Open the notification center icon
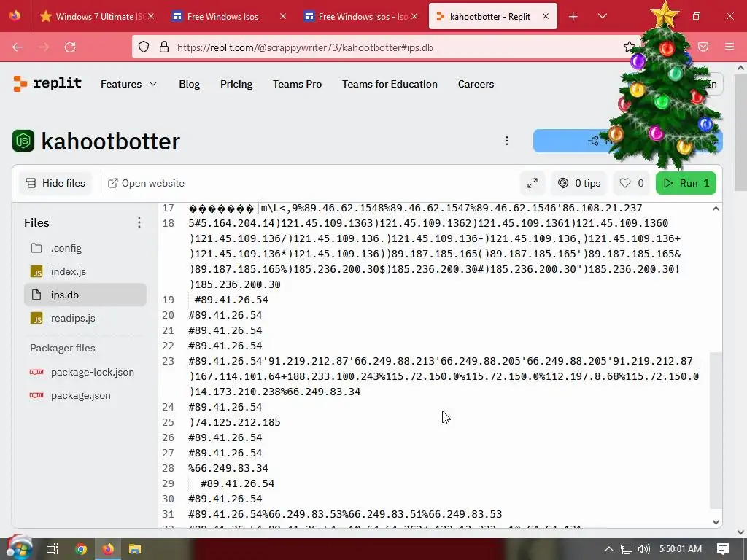747x560 pixels. pos(723,549)
